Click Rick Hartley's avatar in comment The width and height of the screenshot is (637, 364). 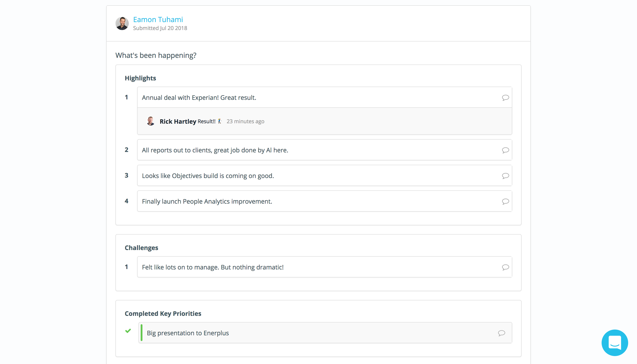150,121
